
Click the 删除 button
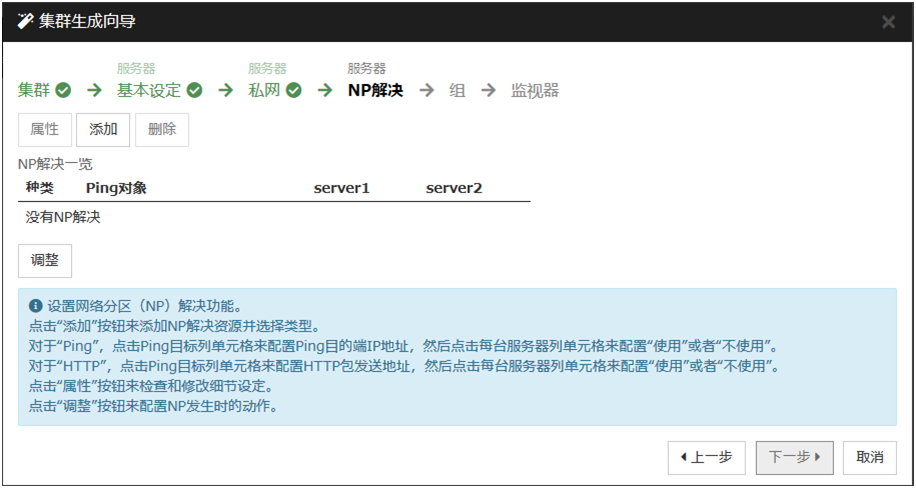(x=162, y=130)
